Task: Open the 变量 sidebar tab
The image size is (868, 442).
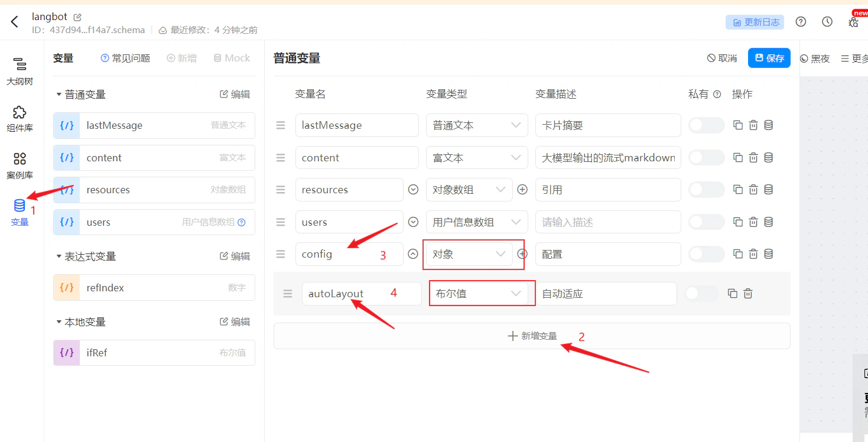Action: click(x=19, y=213)
